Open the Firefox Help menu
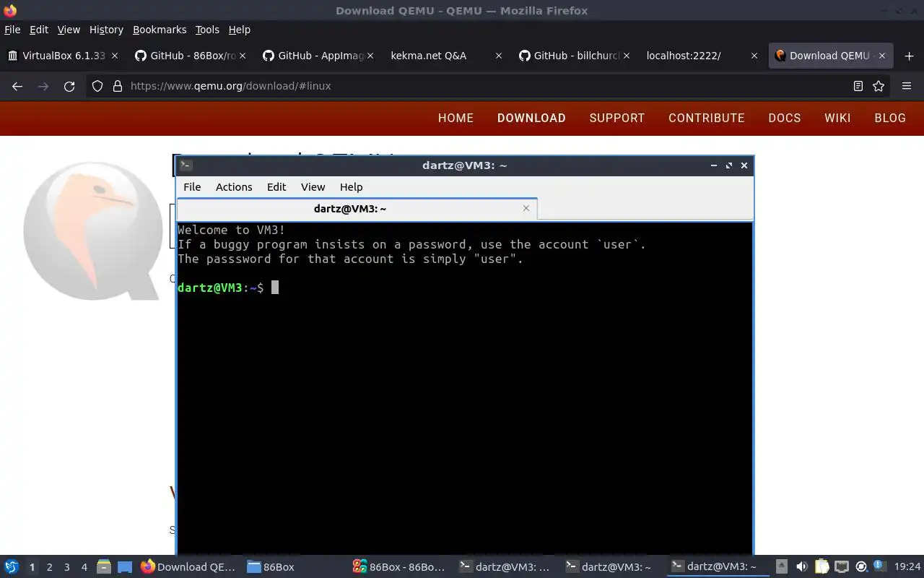924x578 pixels. tap(240, 30)
